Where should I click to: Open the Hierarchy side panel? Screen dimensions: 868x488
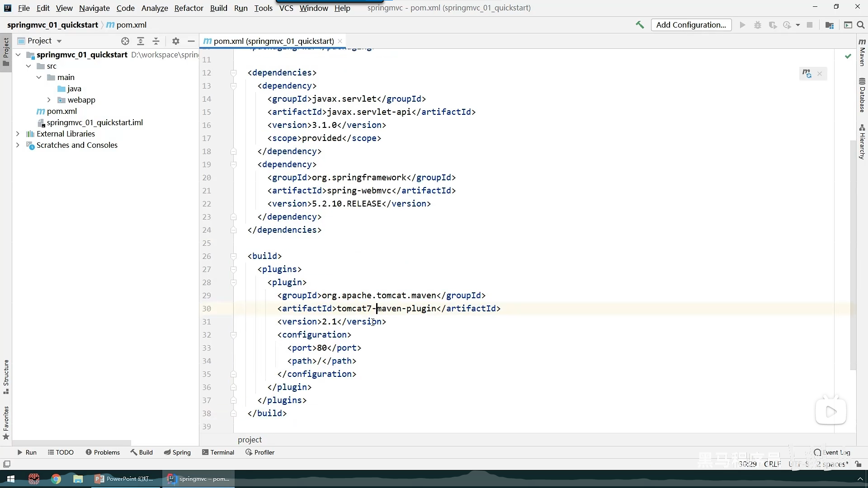tap(862, 142)
